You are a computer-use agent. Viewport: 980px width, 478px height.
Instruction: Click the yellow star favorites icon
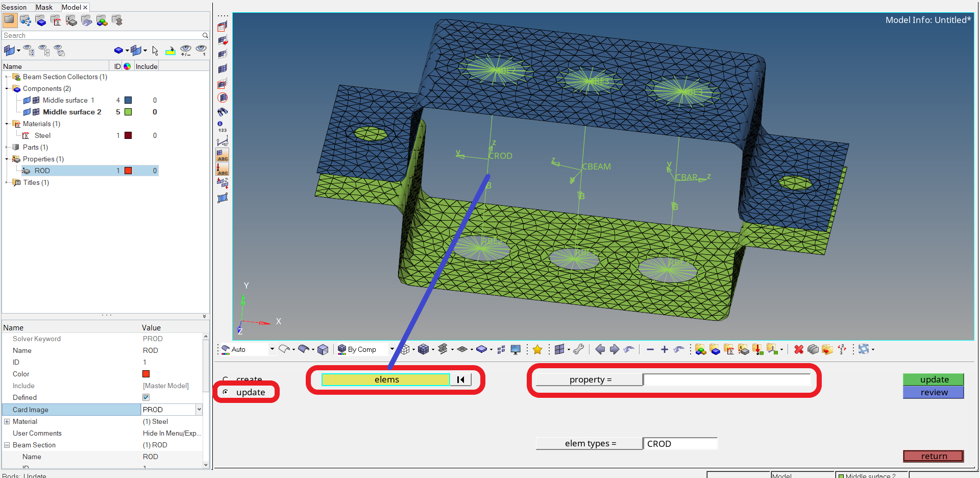[537, 349]
